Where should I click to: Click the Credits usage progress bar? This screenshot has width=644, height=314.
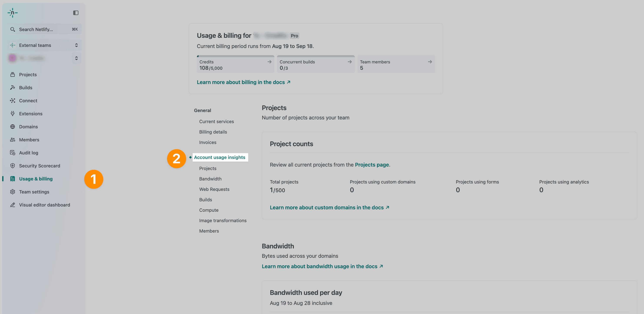click(x=235, y=56)
